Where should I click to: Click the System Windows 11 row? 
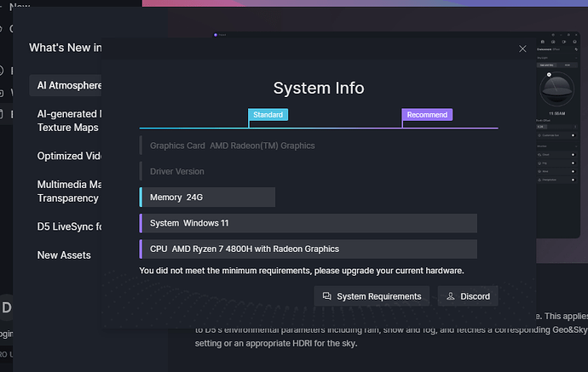[308, 223]
